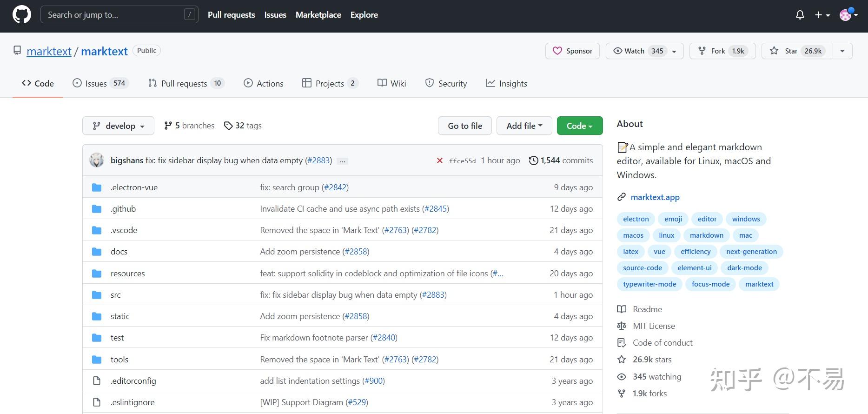Click bigshans avatar thumbnail
The width and height of the screenshot is (868, 414).
pos(97,160)
